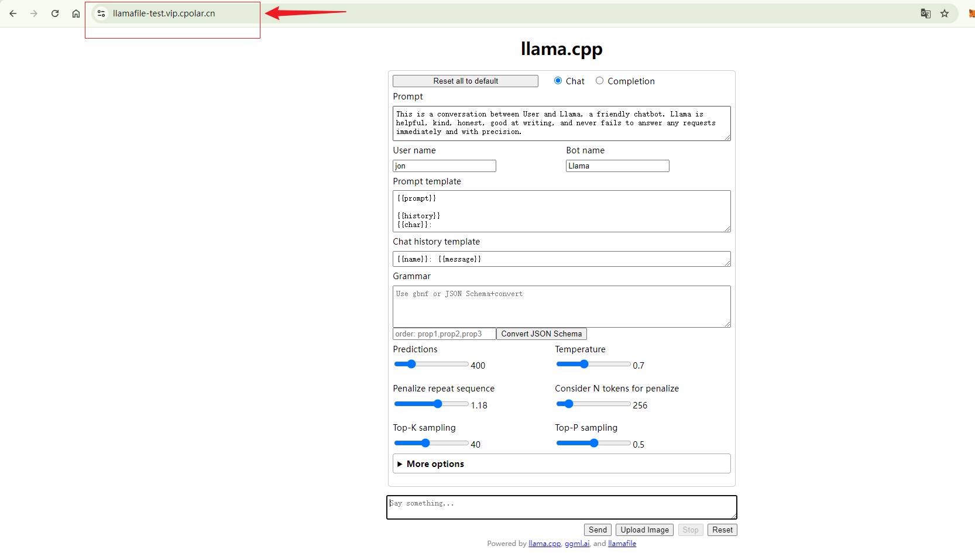Open site information icon in address bar
The image size is (975, 560).
pos(101,13)
